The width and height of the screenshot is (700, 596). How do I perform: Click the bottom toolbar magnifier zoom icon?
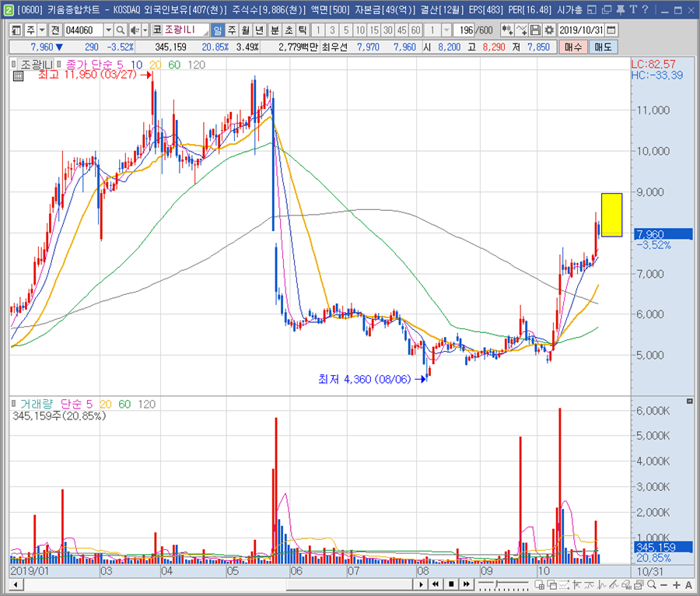tap(652, 585)
